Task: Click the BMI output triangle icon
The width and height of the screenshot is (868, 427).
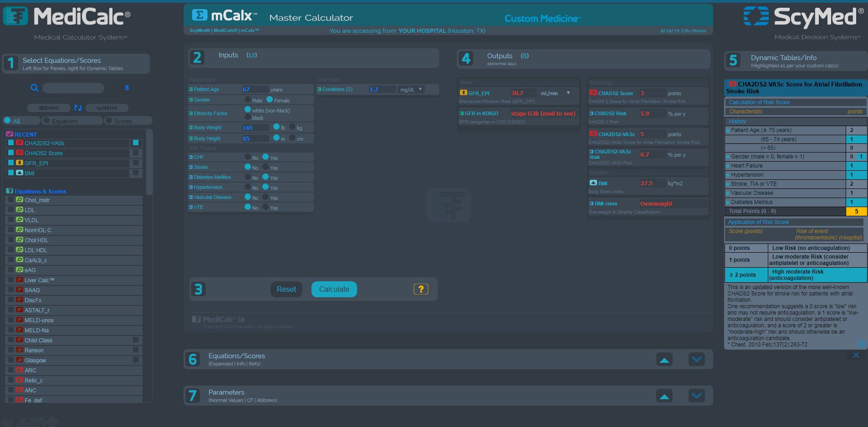Action: pos(593,183)
